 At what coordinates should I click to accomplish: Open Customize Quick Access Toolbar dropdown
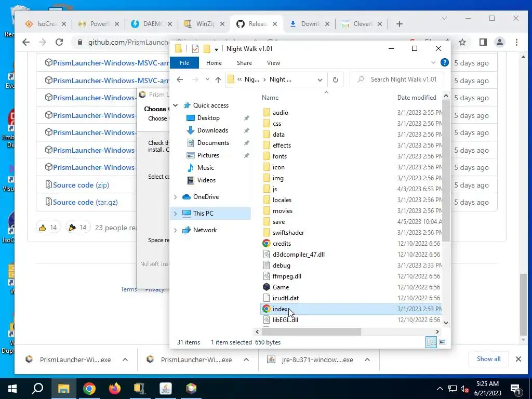pos(216,49)
